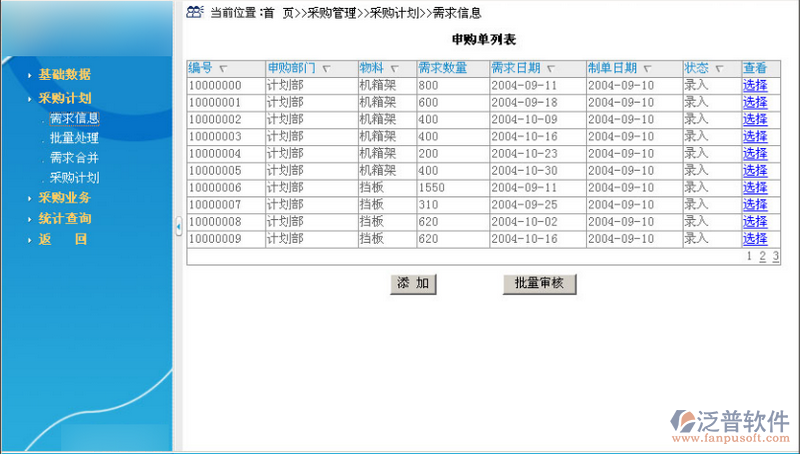Click sort arrow icon next to 需求日期
Screen dimensions: 800x454
tap(551, 69)
